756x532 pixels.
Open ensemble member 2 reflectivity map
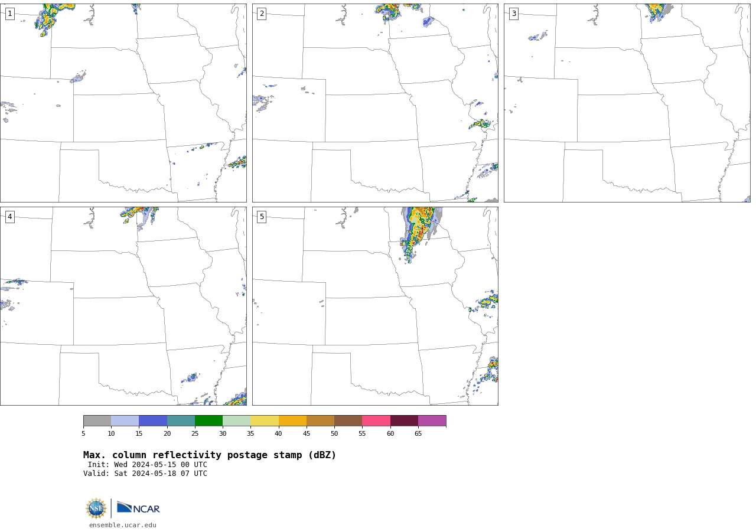tap(375, 103)
